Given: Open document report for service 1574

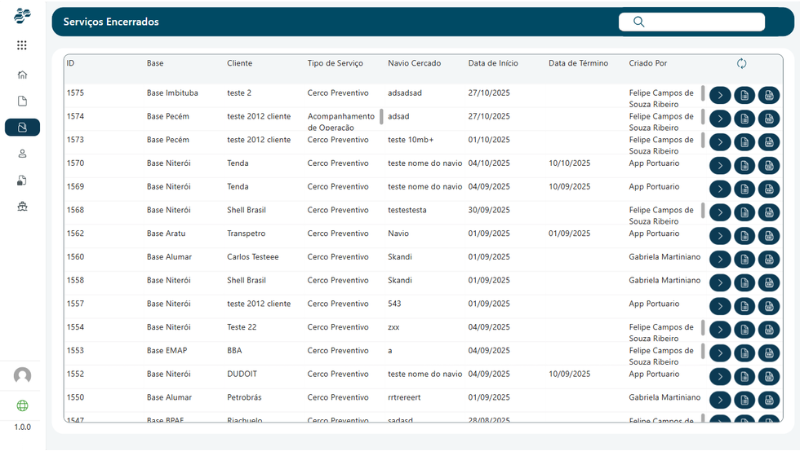Looking at the screenshot, I should click(744, 119).
